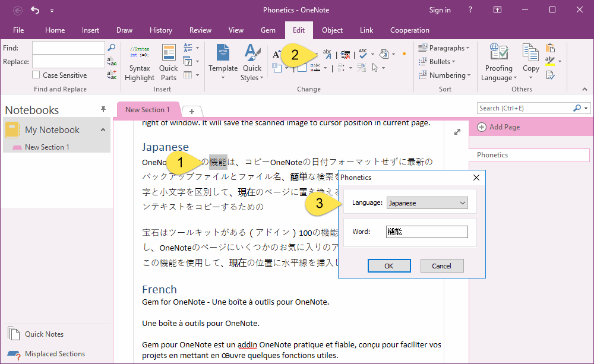This screenshot has height=364, width=594.
Task: Click the Add Page button
Action: 498,127
